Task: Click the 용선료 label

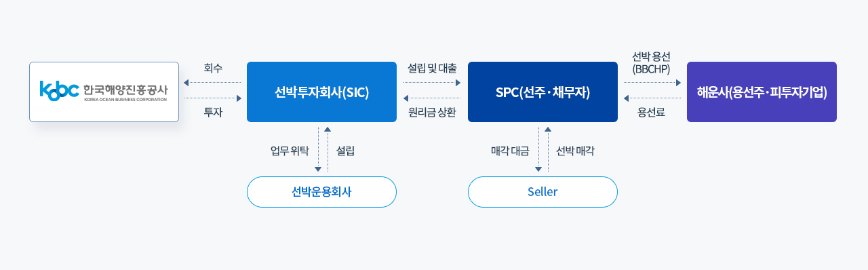Action: pyautogui.click(x=651, y=113)
